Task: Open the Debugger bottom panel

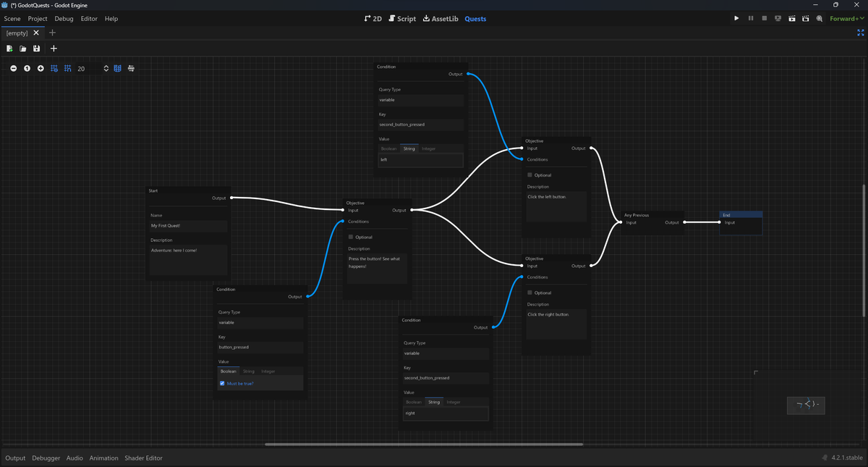Action: [x=46, y=458]
